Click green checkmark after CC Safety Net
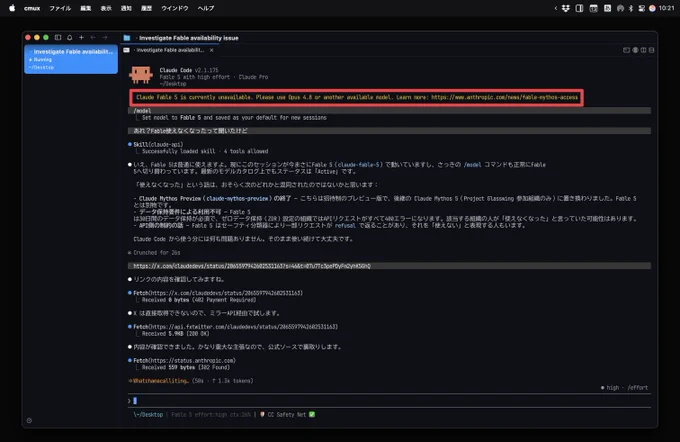 tap(312, 415)
